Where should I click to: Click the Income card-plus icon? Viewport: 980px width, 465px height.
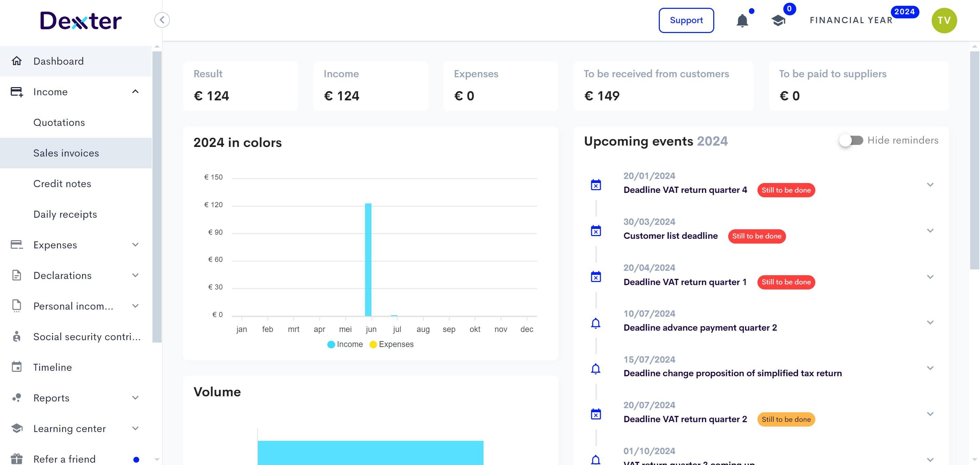point(17,92)
